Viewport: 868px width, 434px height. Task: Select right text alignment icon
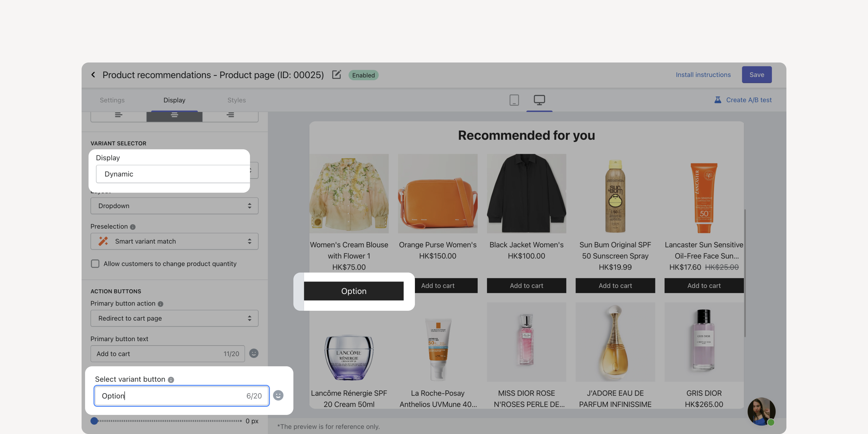pos(230,115)
